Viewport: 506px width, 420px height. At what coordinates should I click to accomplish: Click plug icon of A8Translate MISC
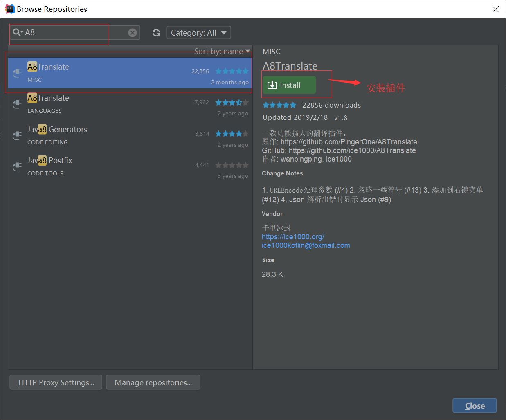pyautogui.click(x=17, y=73)
